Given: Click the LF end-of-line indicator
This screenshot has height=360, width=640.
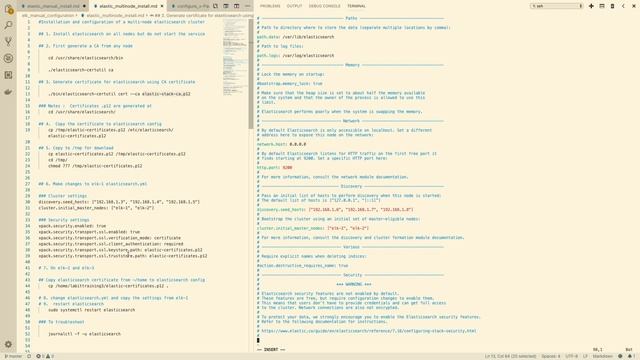Looking at the screenshot, I should pyautogui.click(x=585, y=356).
